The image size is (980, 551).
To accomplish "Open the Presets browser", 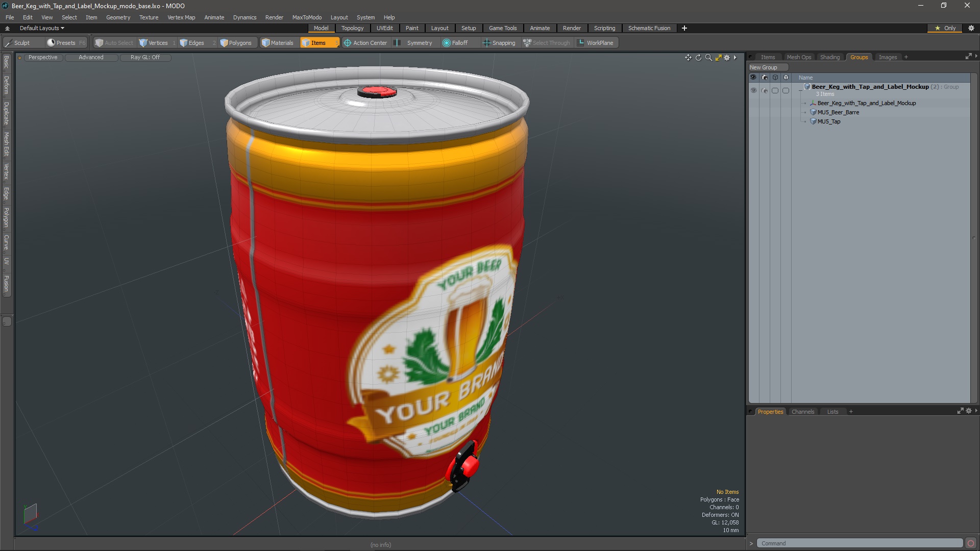I will (66, 43).
